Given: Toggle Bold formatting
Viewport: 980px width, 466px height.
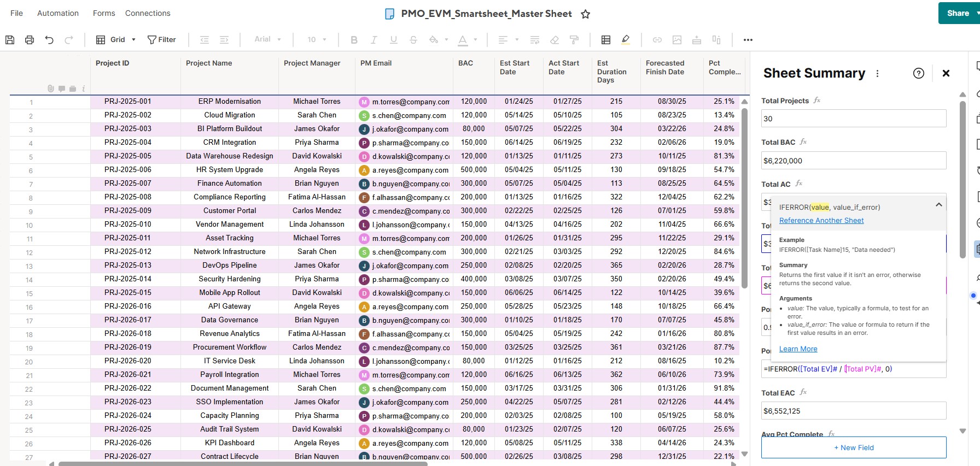Looking at the screenshot, I should pos(354,40).
